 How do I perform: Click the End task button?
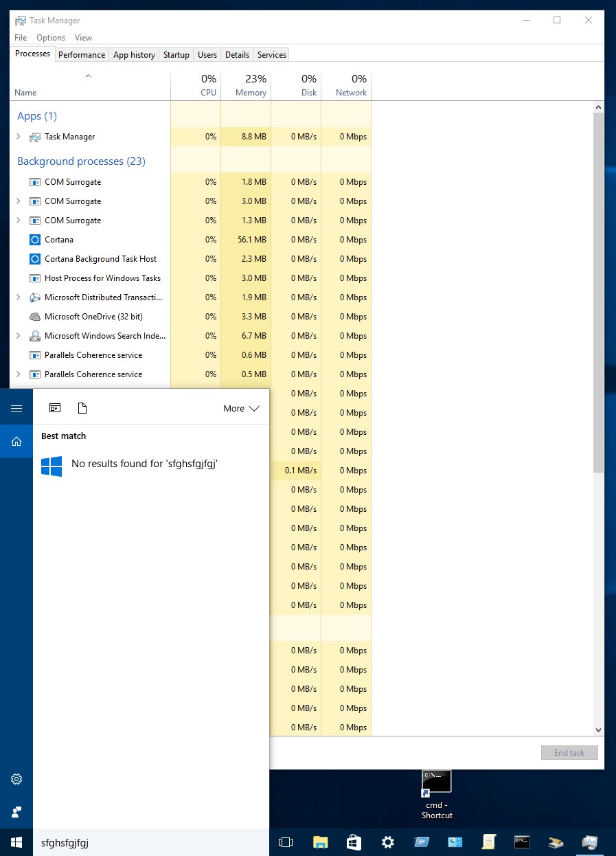pyautogui.click(x=569, y=752)
